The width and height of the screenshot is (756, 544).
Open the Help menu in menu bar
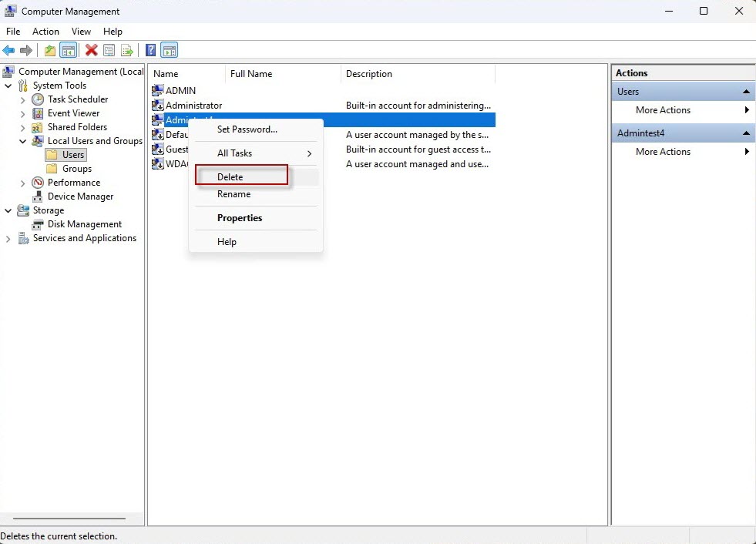[x=113, y=32]
